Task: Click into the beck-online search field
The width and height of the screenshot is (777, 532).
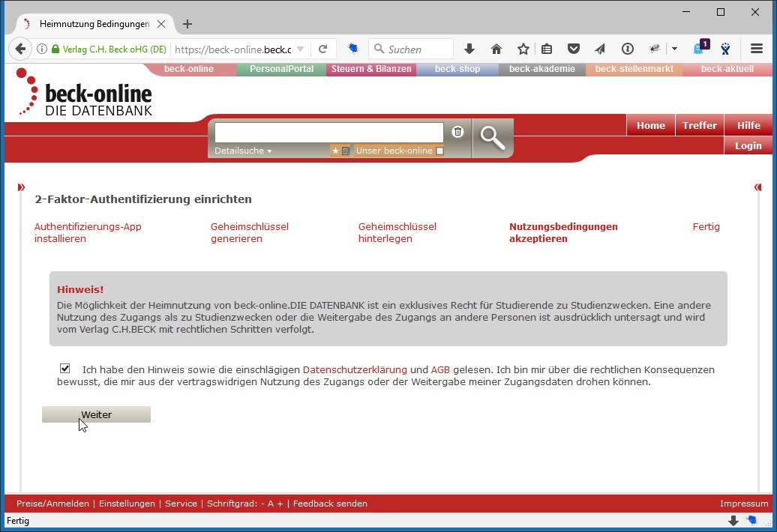Action: coord(329,132)
